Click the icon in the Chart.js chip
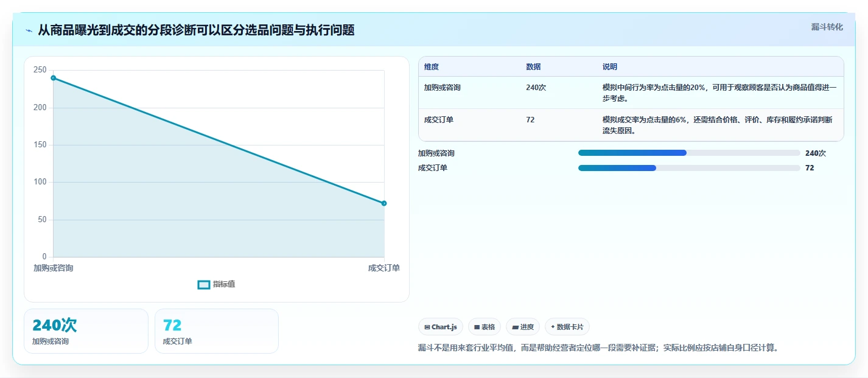Viewport: 868px width, 378px height. 427,327
